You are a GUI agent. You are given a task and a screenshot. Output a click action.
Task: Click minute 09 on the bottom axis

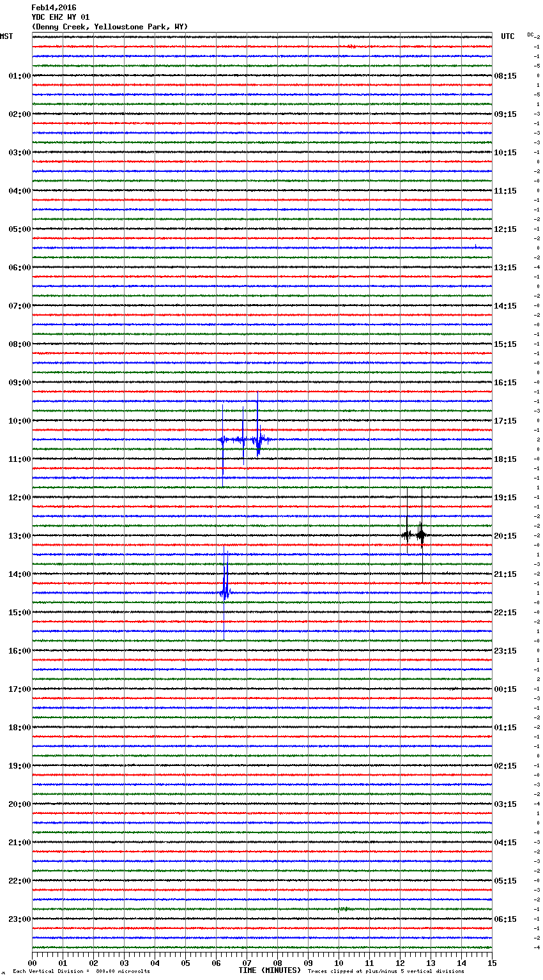[309, 963]
